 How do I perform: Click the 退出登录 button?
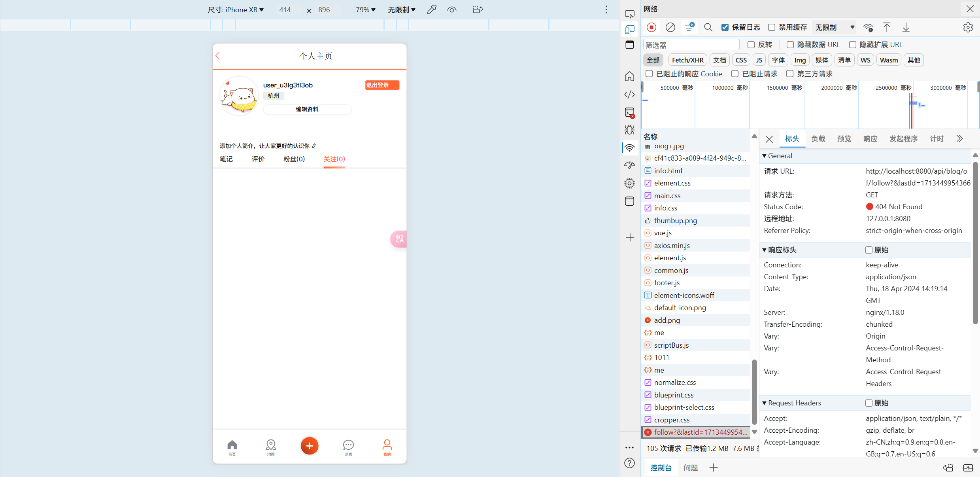[382, 85]
